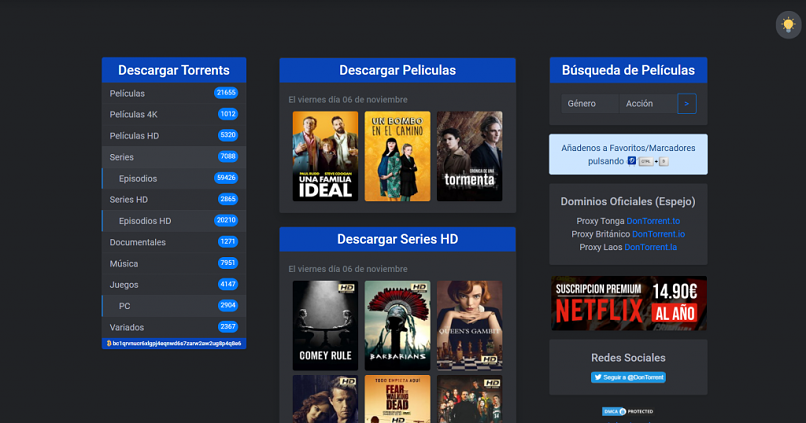Screen dimensions: 806x423
Task: Open the Películas category
Action: (x=174, y=93)
